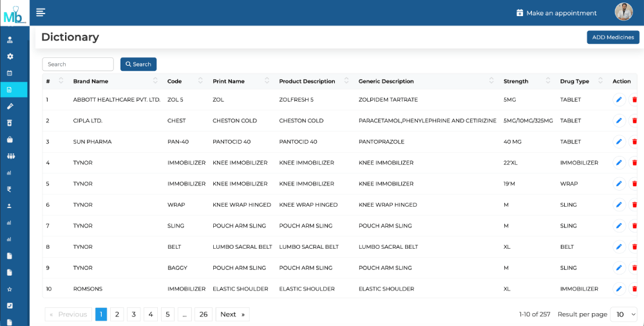Sort by Product Description column arrows

click(x=346, y=81)
